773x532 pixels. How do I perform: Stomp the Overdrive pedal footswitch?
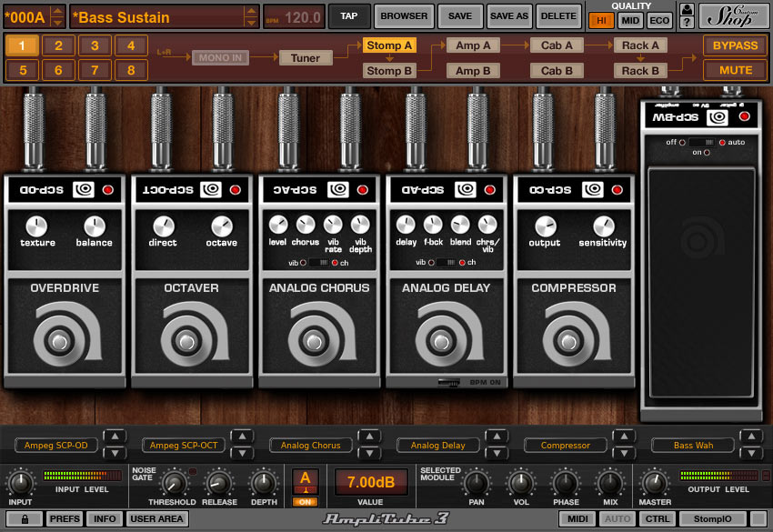point(59,341)
